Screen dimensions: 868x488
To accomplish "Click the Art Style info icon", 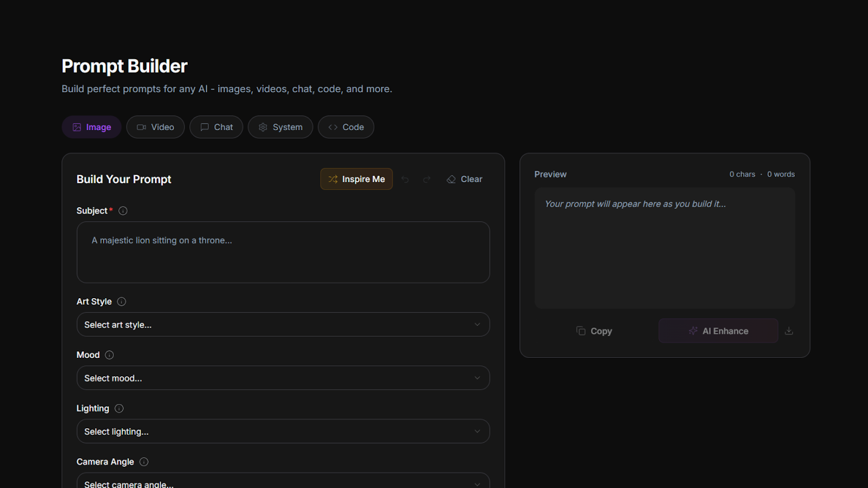I will point(122,301).
